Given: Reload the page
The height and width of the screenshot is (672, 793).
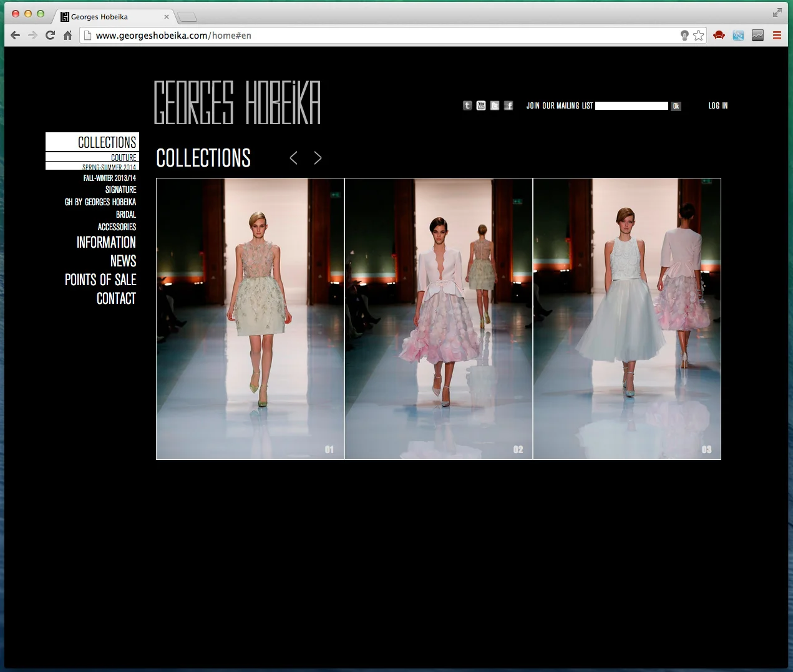Looking at the screenshot, I should [51, 36].
